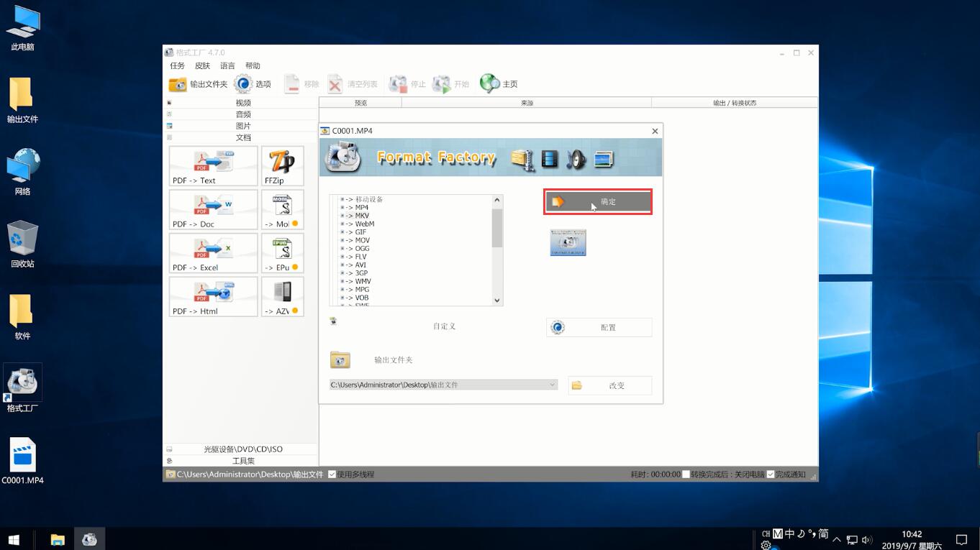This screenshot has height=550, width=980.
Task: Click format list scrollbar up arrow
Action: (496, 201)
